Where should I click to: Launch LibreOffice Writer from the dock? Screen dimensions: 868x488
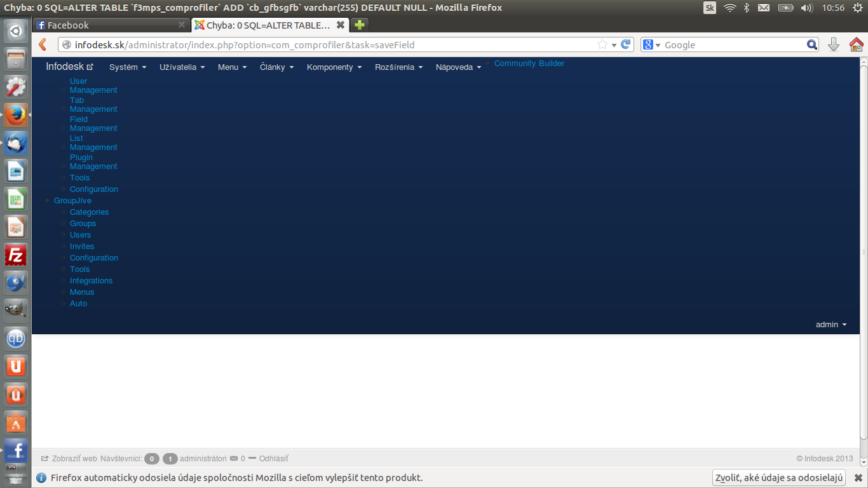pos(16,171)
